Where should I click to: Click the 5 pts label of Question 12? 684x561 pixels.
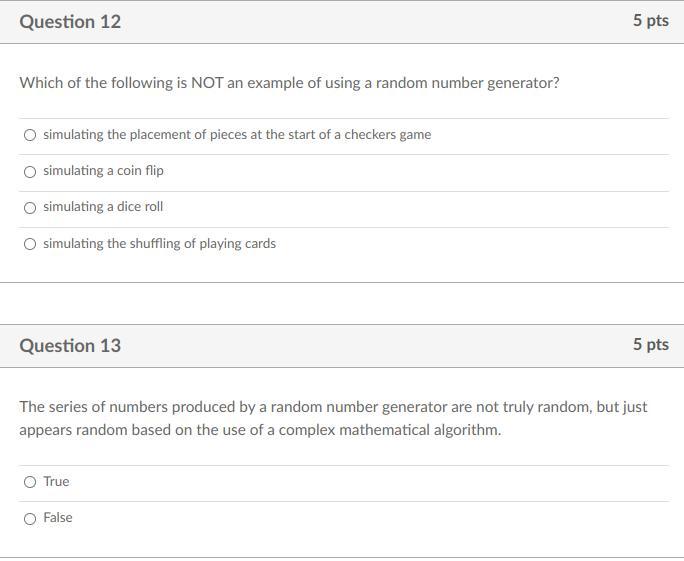pyautogui.click(x=650, y=20)
